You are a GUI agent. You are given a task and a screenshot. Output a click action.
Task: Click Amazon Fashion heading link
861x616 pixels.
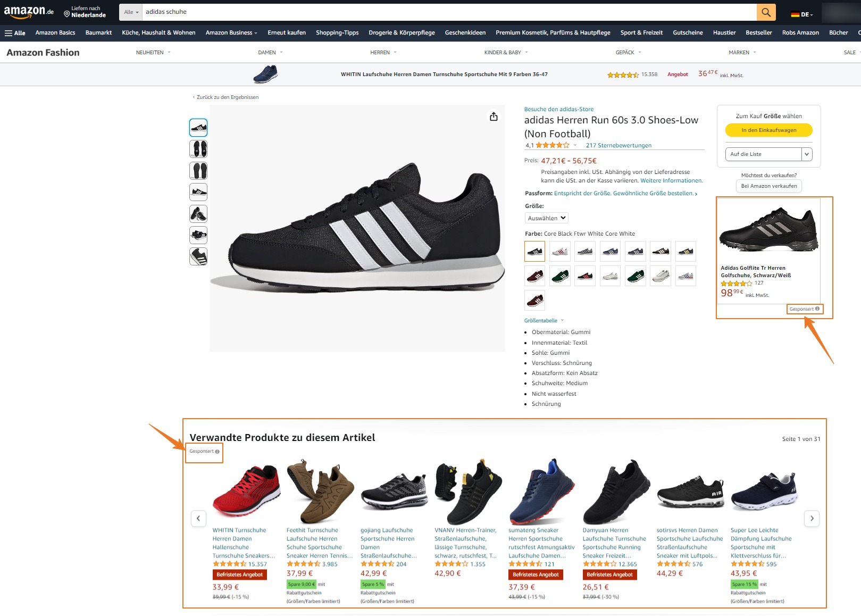(43, 53)
